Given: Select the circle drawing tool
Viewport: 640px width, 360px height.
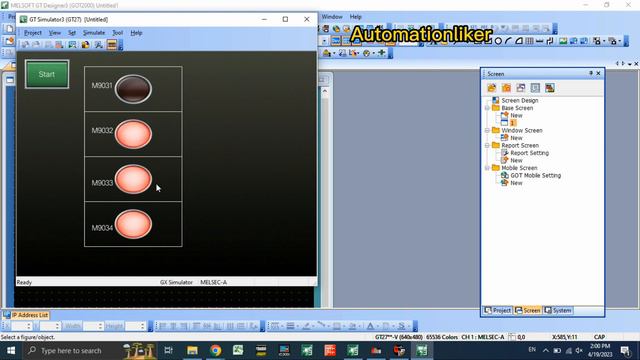Looking at the screenshot, I should 498,41.
